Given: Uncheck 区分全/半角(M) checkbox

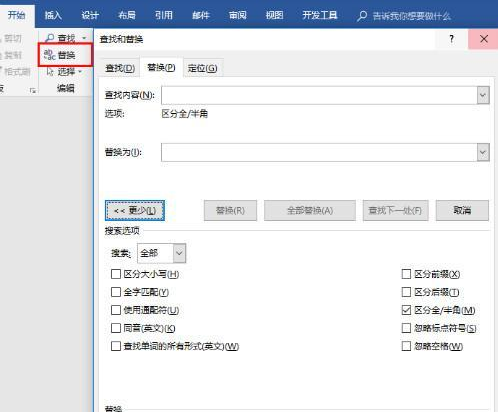Looking at the screenshot, I should [406, 310].
